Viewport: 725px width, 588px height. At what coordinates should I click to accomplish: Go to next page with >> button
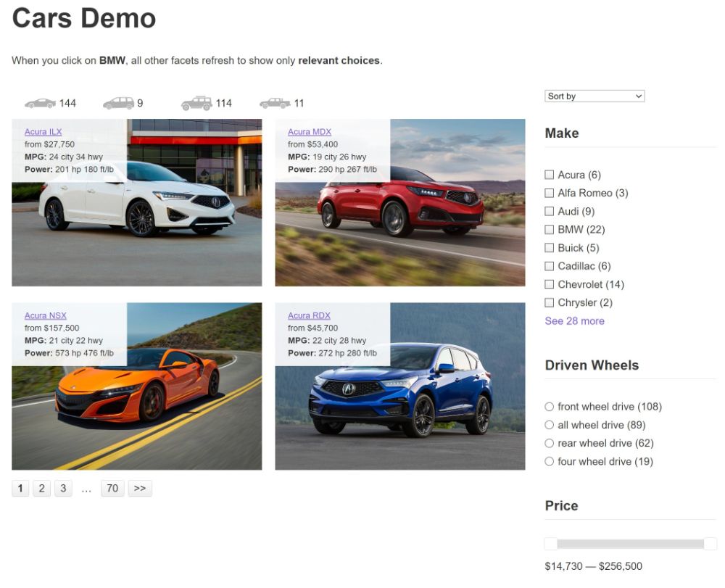(x=140, y=488)
